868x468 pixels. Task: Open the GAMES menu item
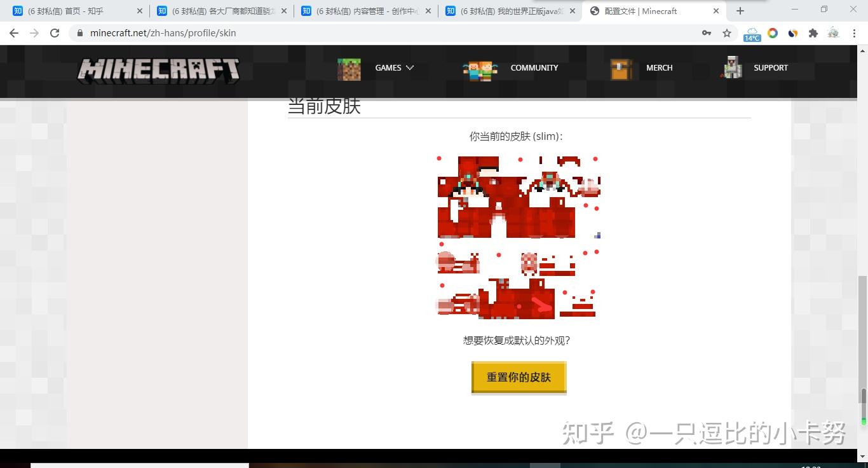tap(388, 68)
